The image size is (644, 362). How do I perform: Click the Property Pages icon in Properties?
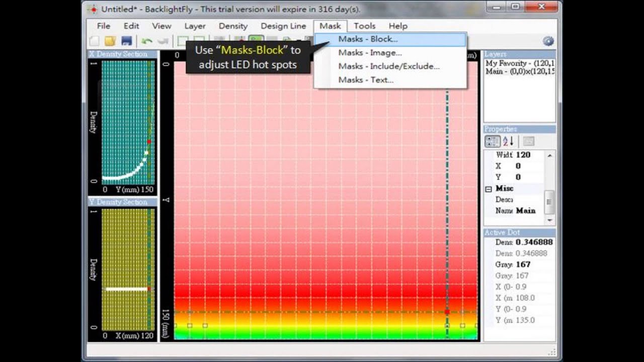click(x=528, y=141)
